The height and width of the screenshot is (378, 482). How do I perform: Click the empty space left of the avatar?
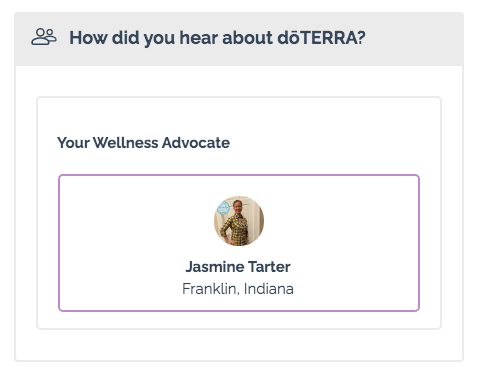click(x=137, y=221)
